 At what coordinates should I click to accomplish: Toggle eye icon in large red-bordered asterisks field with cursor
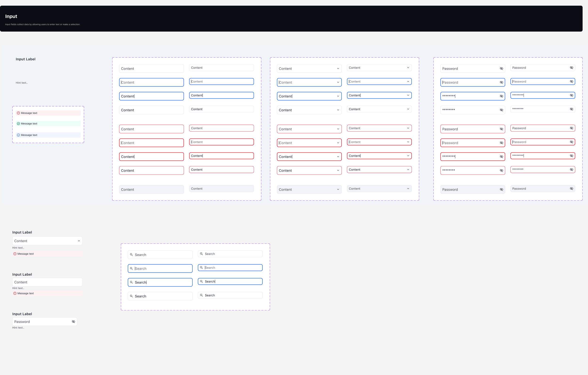point(501,157)
